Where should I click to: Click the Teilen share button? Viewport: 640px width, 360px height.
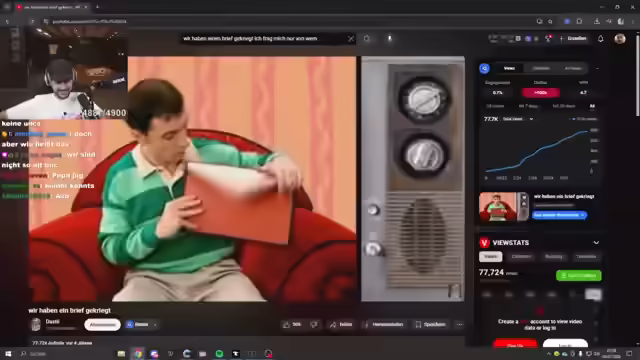coord(341,324)
